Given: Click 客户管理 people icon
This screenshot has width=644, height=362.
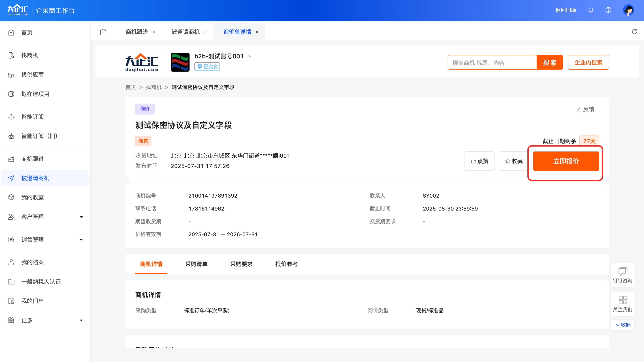Looking at the screenshot, I should (x=11, y=217).
